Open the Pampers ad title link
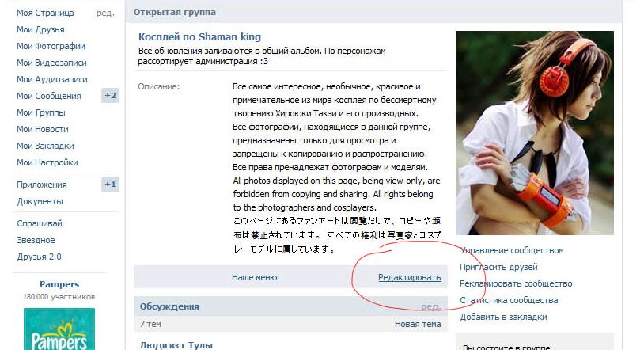 pyautogui.click(x=59, y=284)
